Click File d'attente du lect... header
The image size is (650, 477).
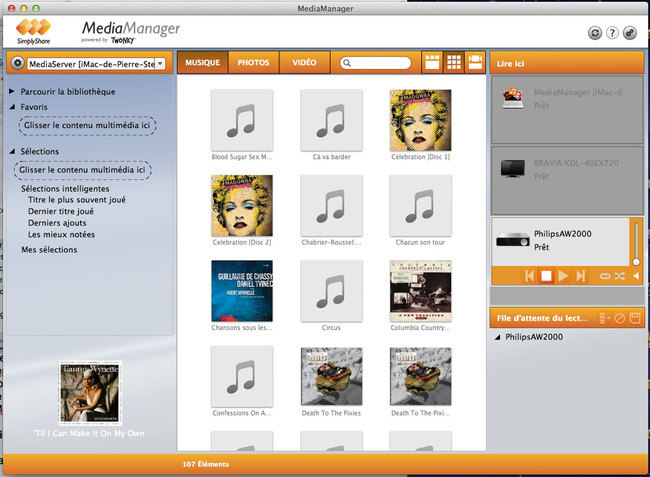click(x=542, y=318)
